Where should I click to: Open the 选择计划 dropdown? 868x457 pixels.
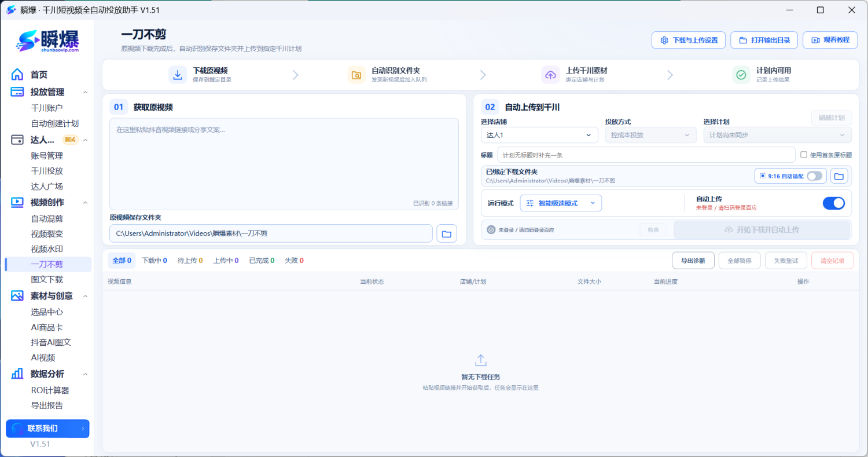[x=777, y=135]
